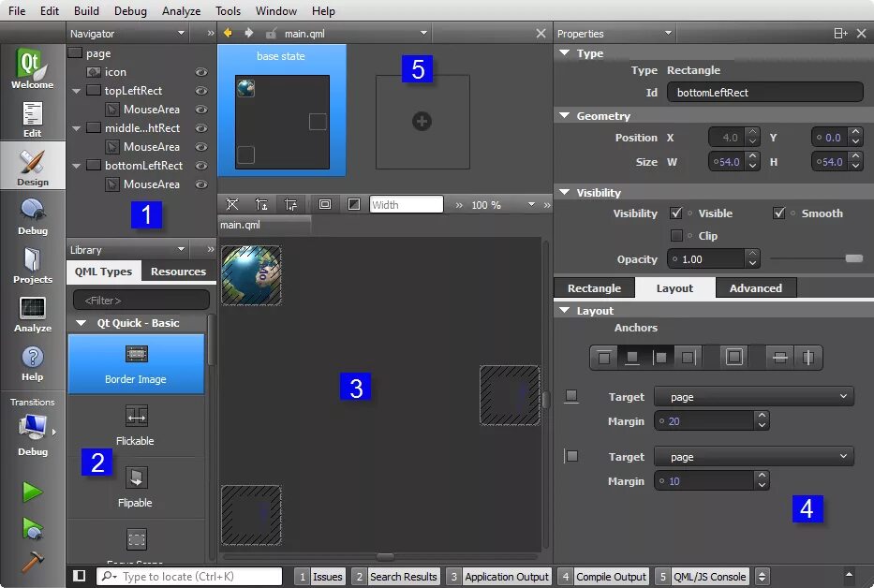Start debugging with the run-debug button

pos(33,528)
